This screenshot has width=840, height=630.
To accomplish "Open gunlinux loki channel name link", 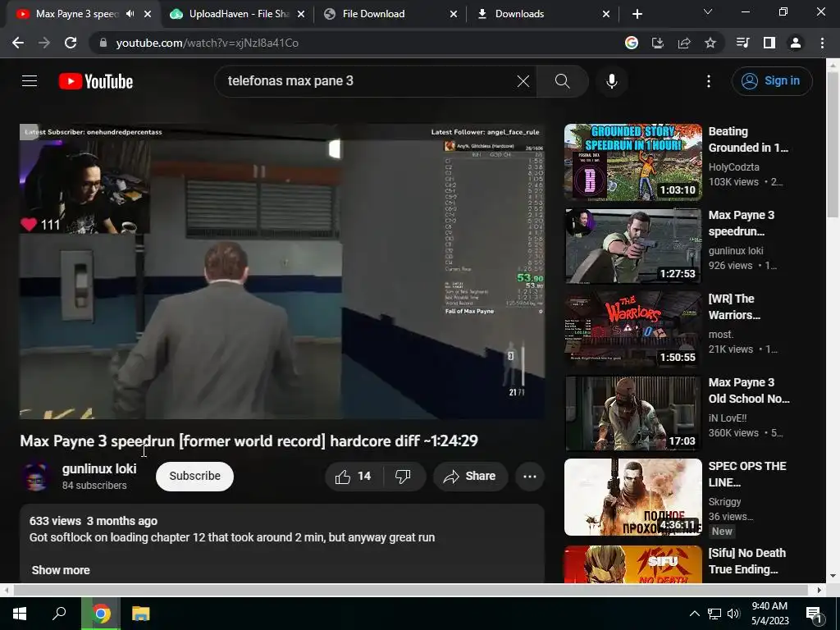I will click(x=99, y=468).
